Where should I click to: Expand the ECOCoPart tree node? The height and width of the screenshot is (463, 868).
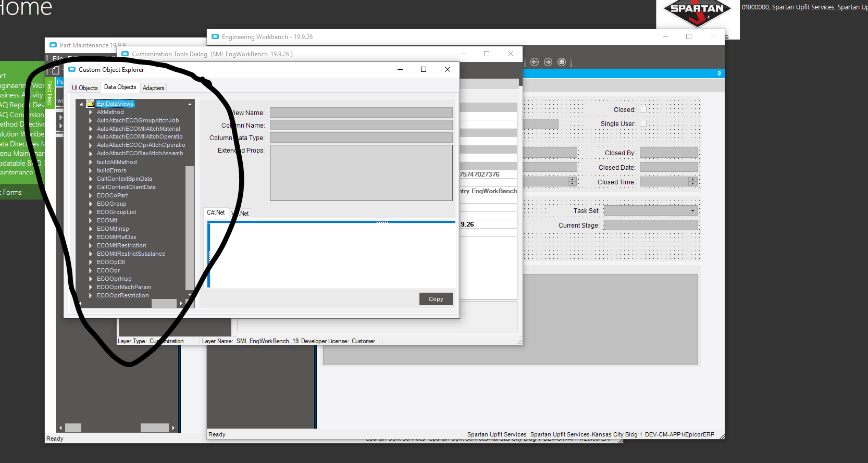click(x=91, y=196)
